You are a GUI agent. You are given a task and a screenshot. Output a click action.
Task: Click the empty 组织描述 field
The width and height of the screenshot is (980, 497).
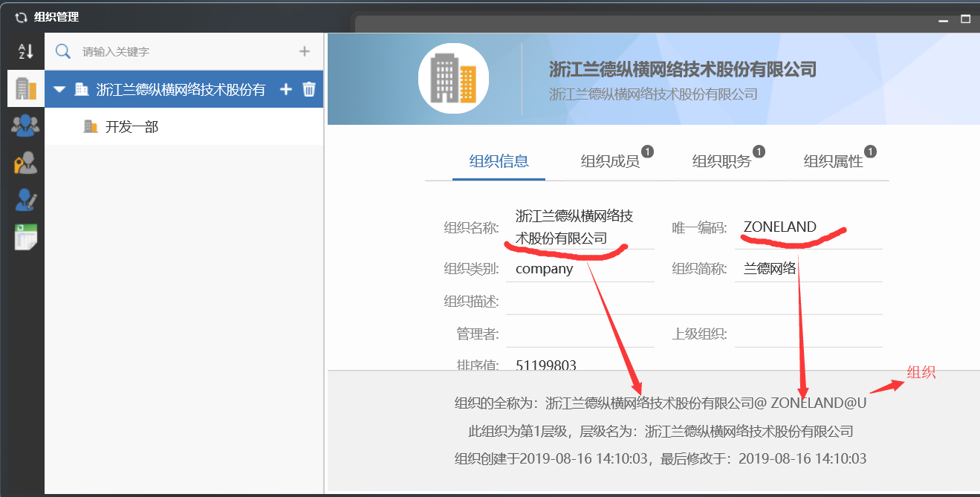(x=695, y=302)
